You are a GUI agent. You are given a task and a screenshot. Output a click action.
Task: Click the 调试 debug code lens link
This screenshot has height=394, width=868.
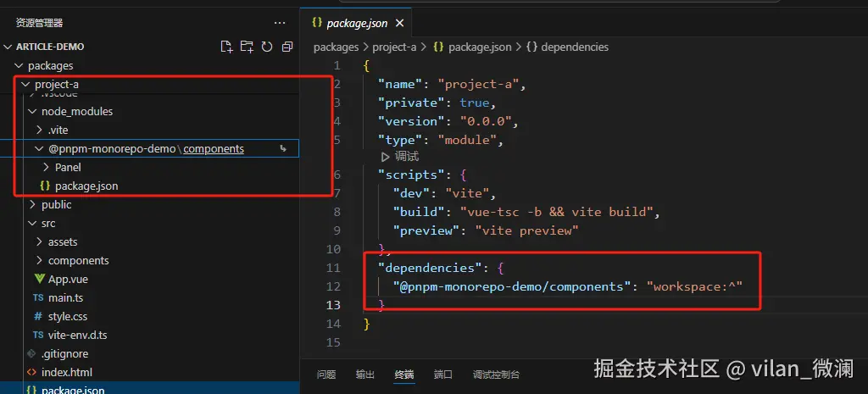point(407,157)
